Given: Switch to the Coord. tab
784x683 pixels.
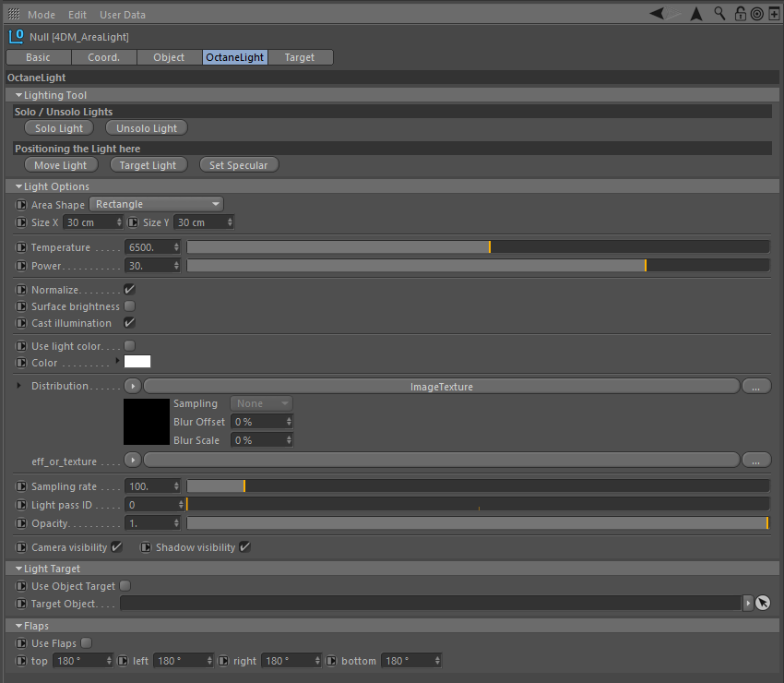Looking at the screenshot, I should (104, 57).
